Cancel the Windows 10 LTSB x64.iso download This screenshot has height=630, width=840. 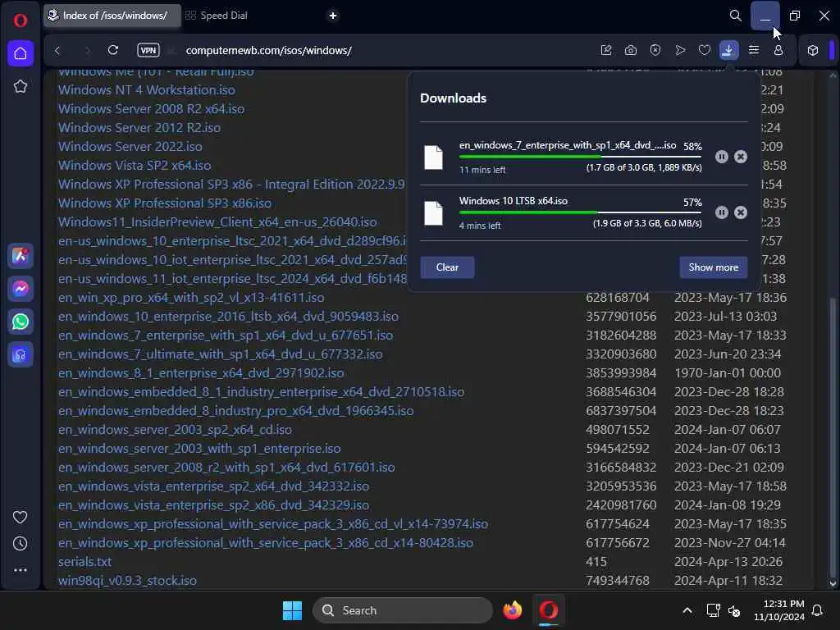pyautogui.click(x=741, y=212)
